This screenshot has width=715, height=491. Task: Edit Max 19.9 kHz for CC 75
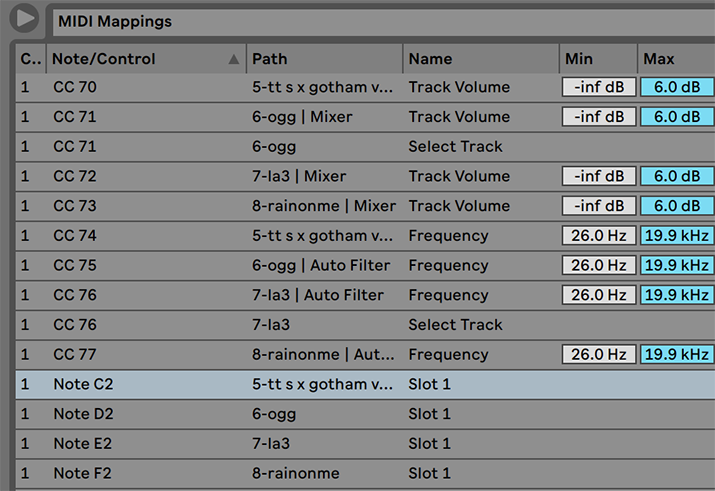click(677, 265)
